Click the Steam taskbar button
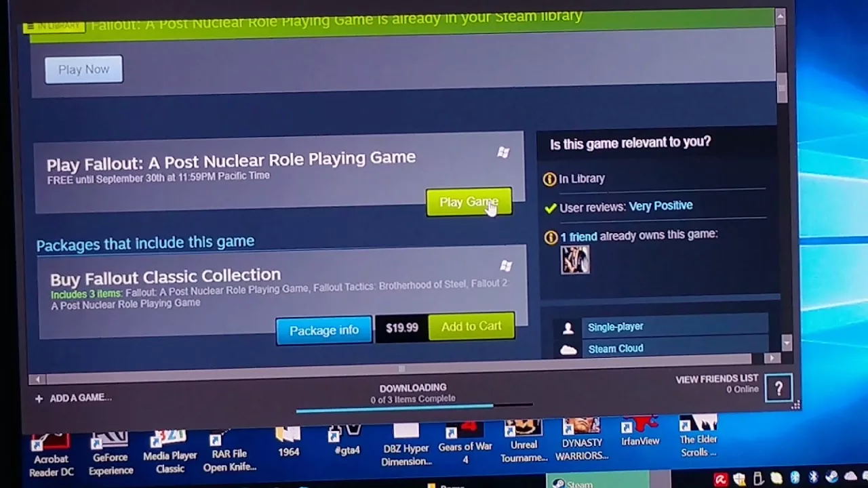 [597, 481]
